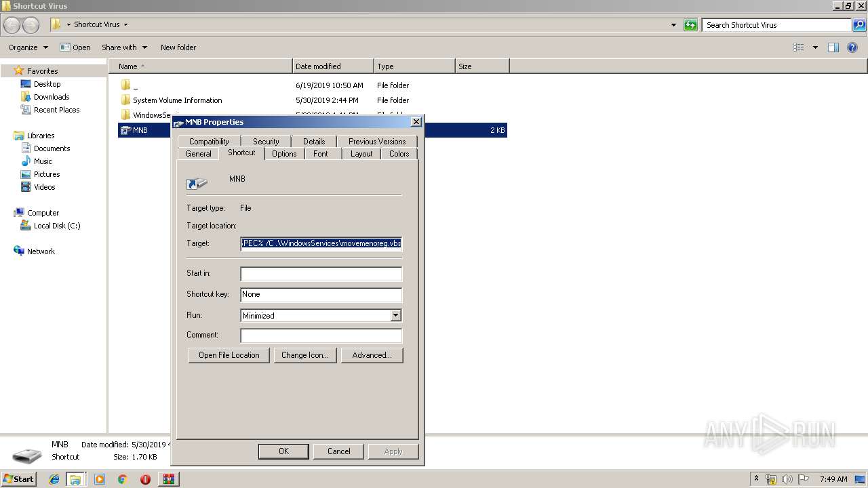Sort by Type column header
868x488 pixels.
414,66
